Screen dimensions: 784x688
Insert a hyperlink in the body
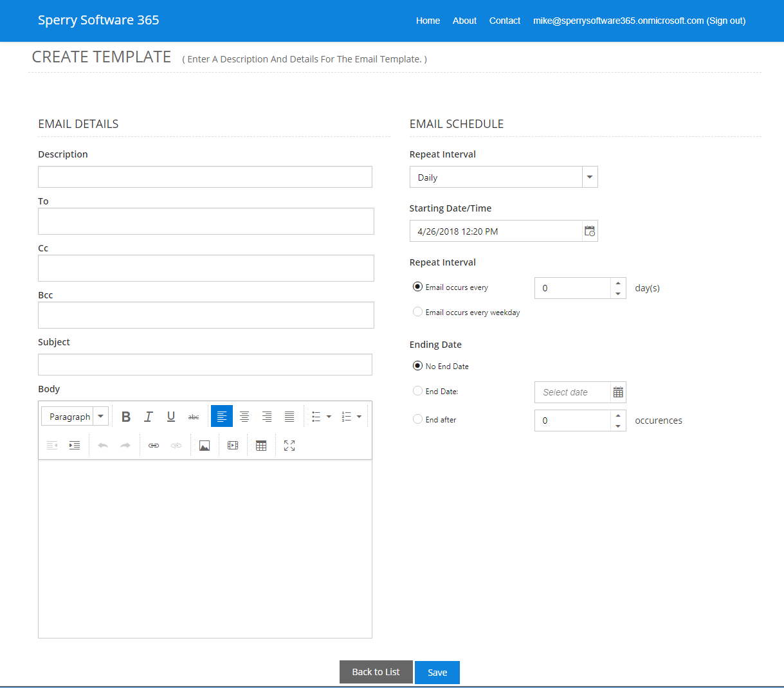tap(154, 446)
